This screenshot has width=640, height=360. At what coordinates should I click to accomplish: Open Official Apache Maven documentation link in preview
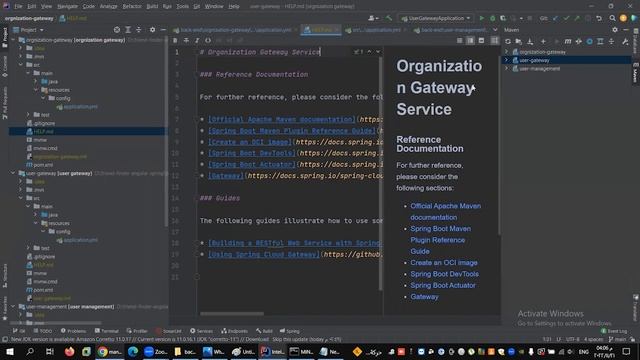pos(445,211)
